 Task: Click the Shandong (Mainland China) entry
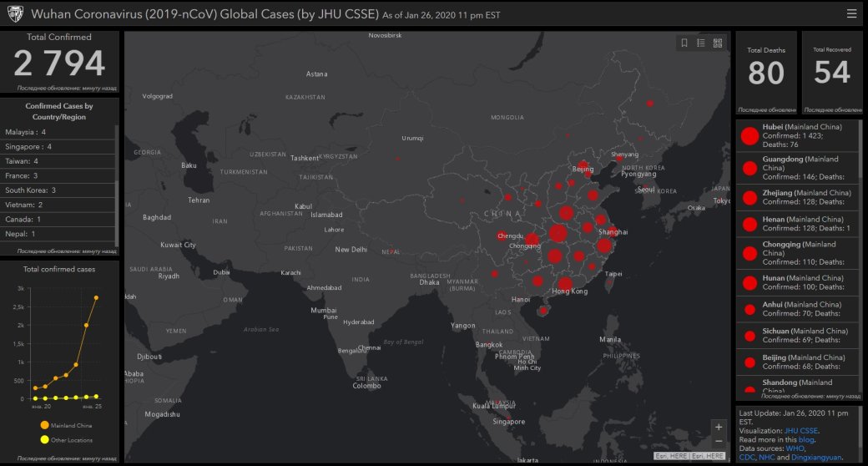pos(797,386)
